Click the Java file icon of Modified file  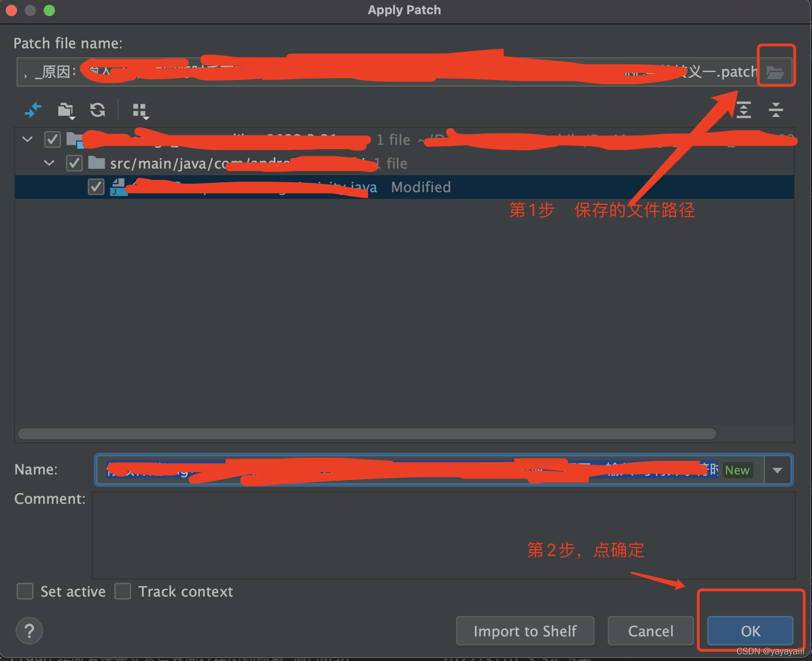pyautogui.click(x=118, y=187)
